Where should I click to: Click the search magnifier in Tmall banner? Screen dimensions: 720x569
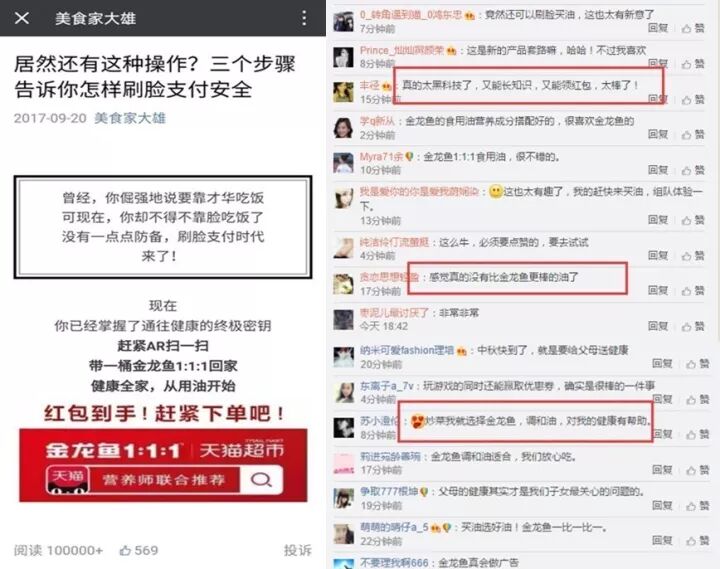click(x=261, y=480)
